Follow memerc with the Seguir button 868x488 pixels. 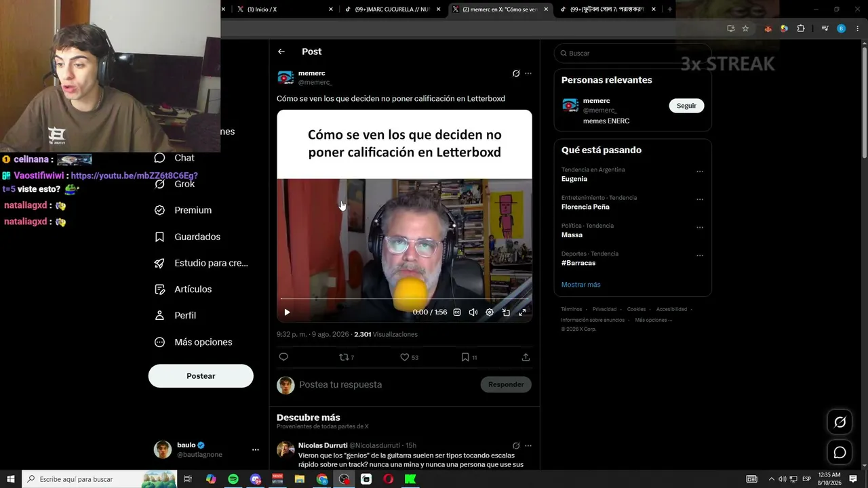click(x=686, y=106)
